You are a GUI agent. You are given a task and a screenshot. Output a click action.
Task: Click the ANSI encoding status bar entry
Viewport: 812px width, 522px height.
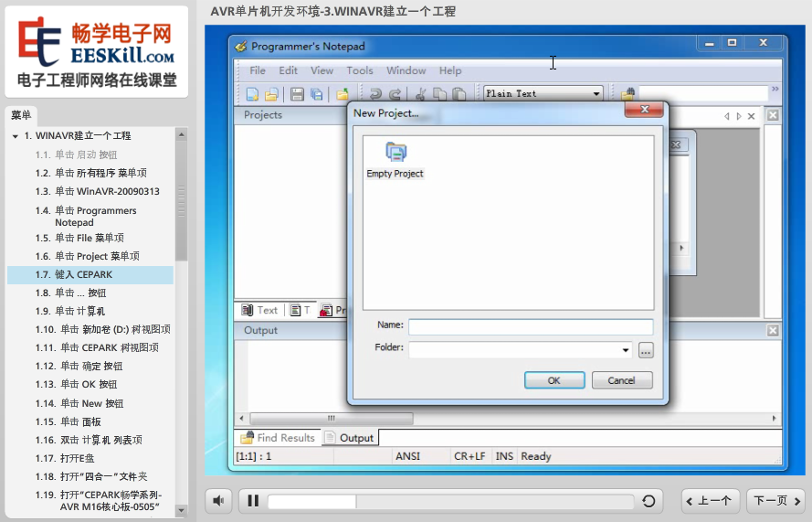point(407,456)
